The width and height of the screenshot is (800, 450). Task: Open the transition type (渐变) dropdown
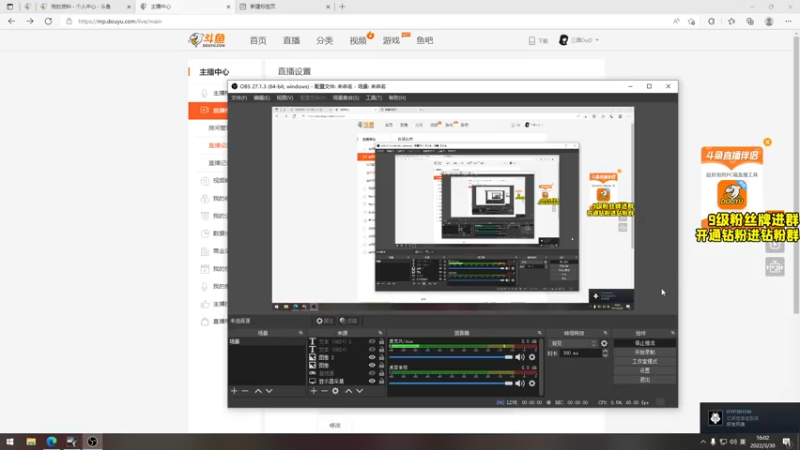point(572,343)
